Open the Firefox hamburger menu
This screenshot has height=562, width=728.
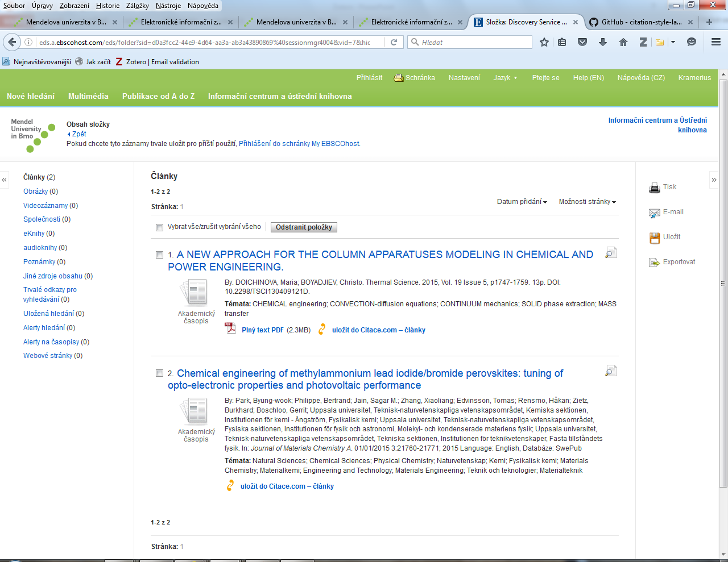click(716, 42)
